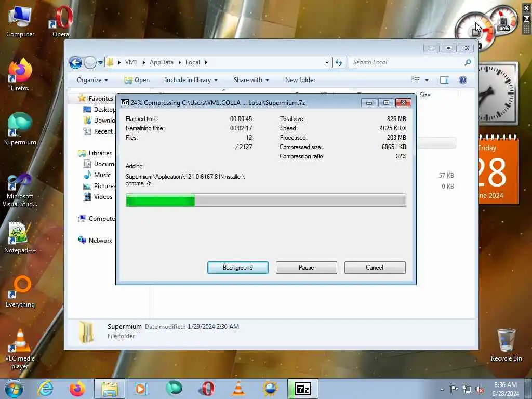Select Libraries in the navigation pane

(100, 153)
